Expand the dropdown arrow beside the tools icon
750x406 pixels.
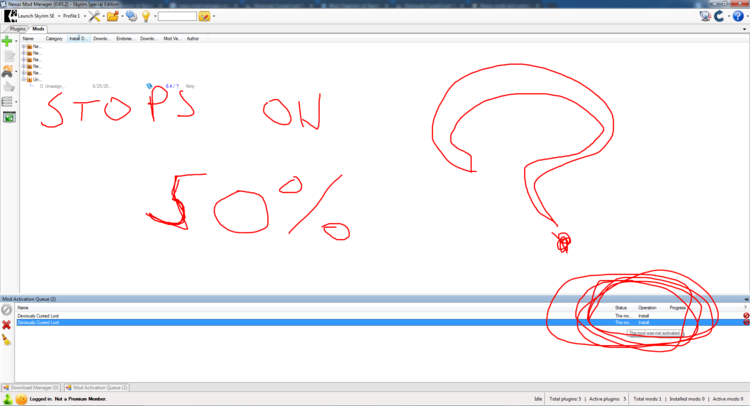click(x=103, y=16)
